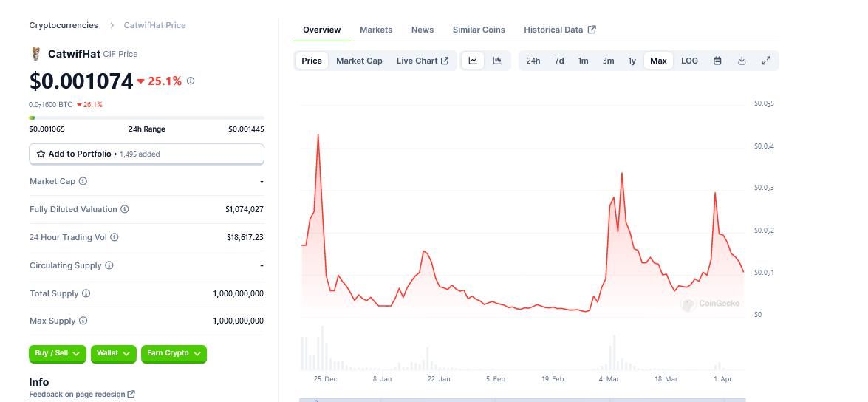Click the Circulating Supply info icon
This screenshot has height=402, width=868.
(x=109, y=265)
